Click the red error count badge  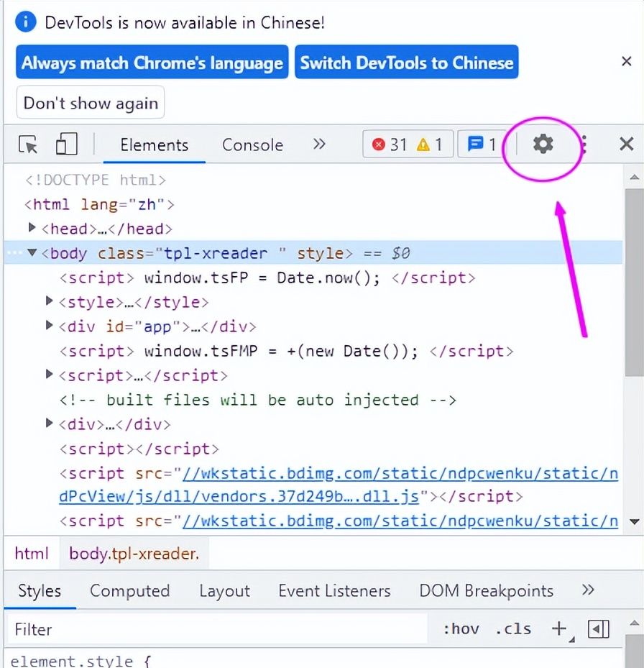point(390,145)
